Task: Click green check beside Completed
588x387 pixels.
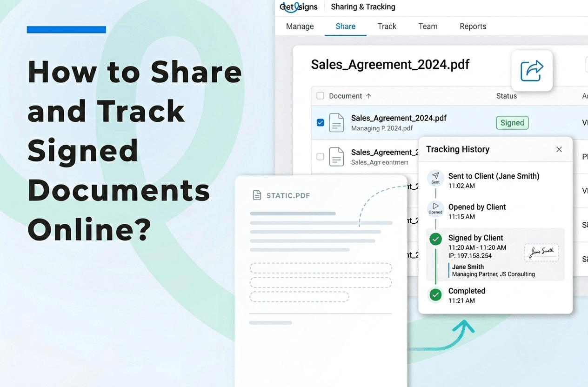Action: pyautogui.click(x=435, y=295)
